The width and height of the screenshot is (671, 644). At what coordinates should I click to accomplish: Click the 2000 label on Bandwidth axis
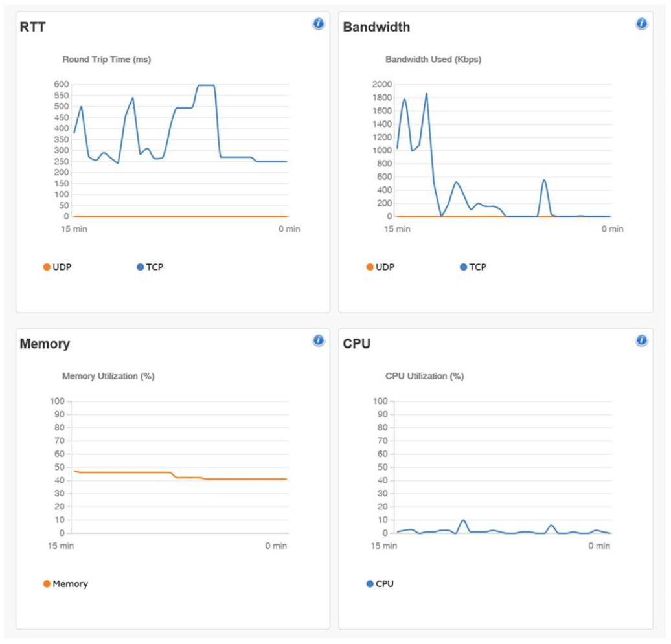coord(383,84)
